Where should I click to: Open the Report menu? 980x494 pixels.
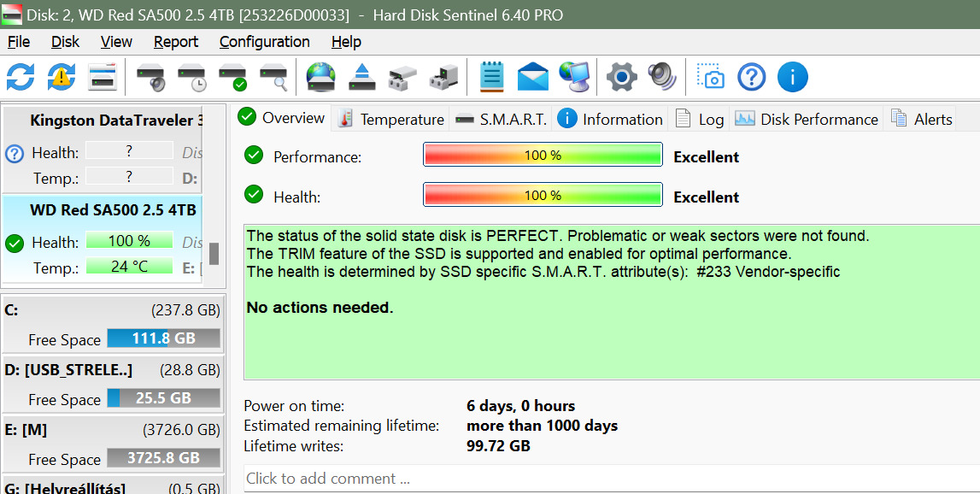176,42
